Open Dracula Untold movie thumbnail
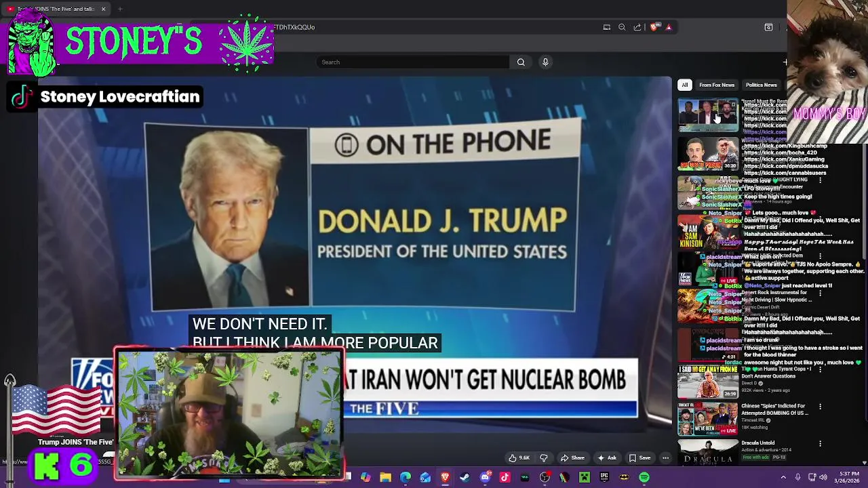The width and height of the screenshot is (868, 488). 708,452
